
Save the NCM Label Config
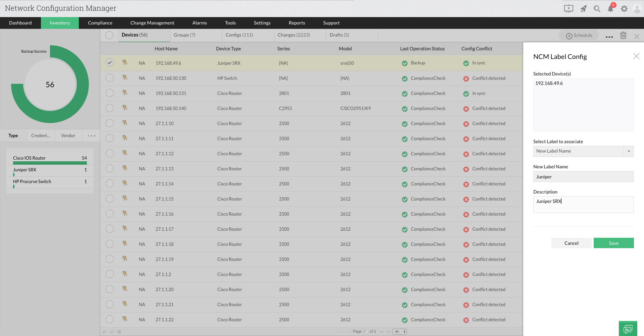613,243
